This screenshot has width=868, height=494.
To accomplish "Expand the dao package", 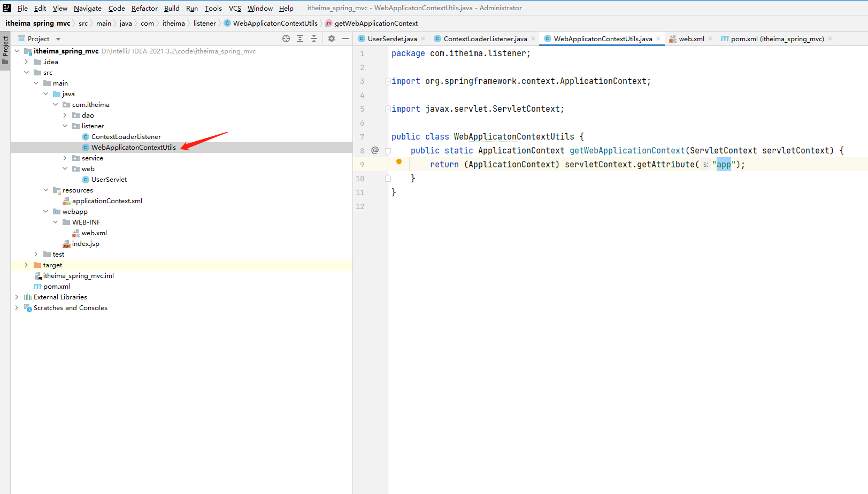I will tap(65, 115).
